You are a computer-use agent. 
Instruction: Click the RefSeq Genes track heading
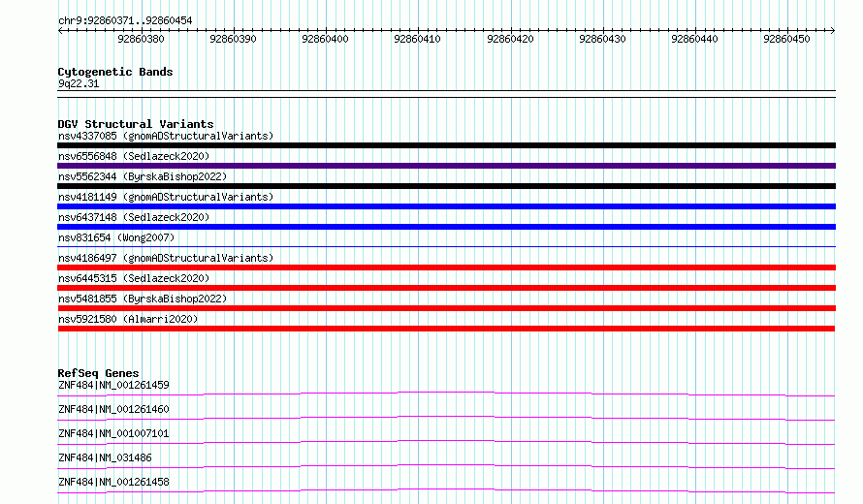pyautogui.click(x=98, y=373)
